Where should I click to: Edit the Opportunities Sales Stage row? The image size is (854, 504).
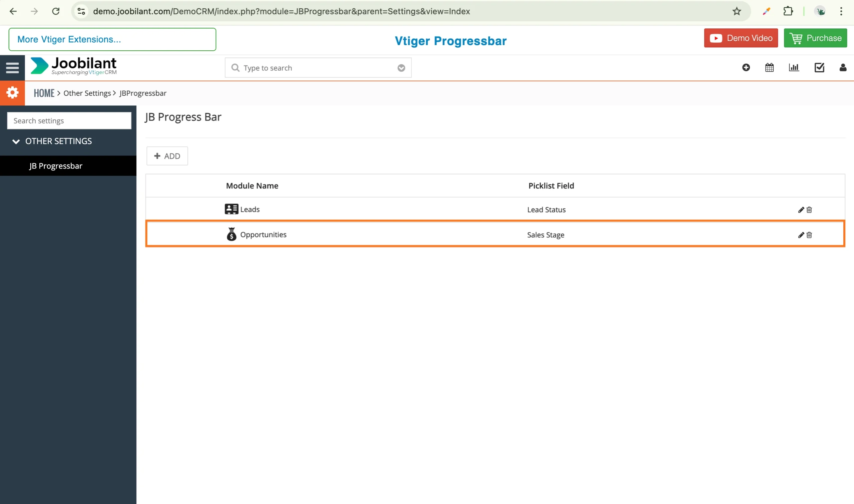pyautogui.click(x=801, y=235)
